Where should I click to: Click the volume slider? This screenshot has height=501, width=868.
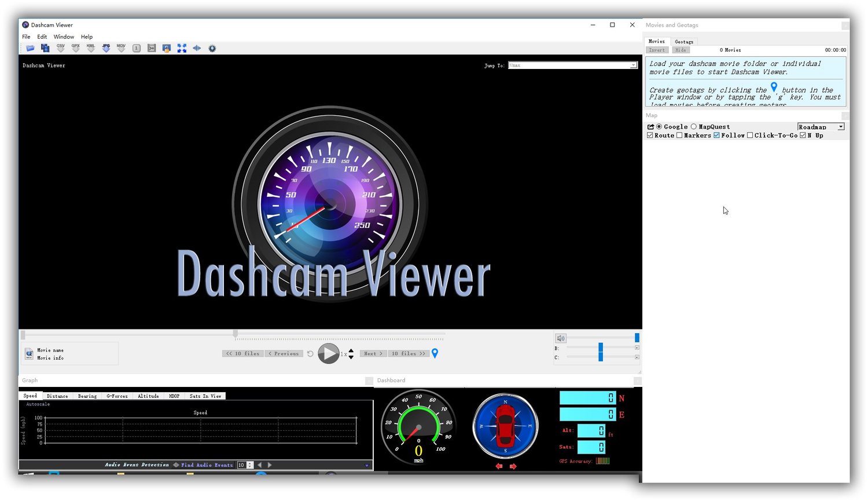tap(602, 338)
